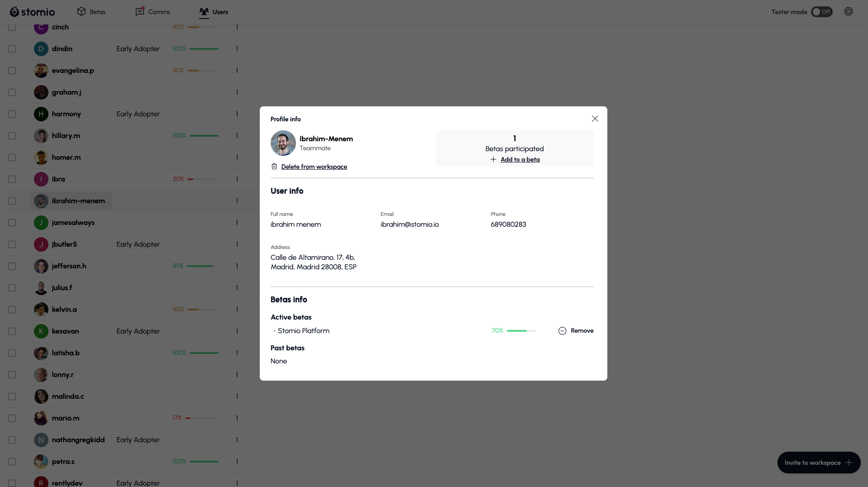Tick the checkbox beside maria.m

(12, 418)
